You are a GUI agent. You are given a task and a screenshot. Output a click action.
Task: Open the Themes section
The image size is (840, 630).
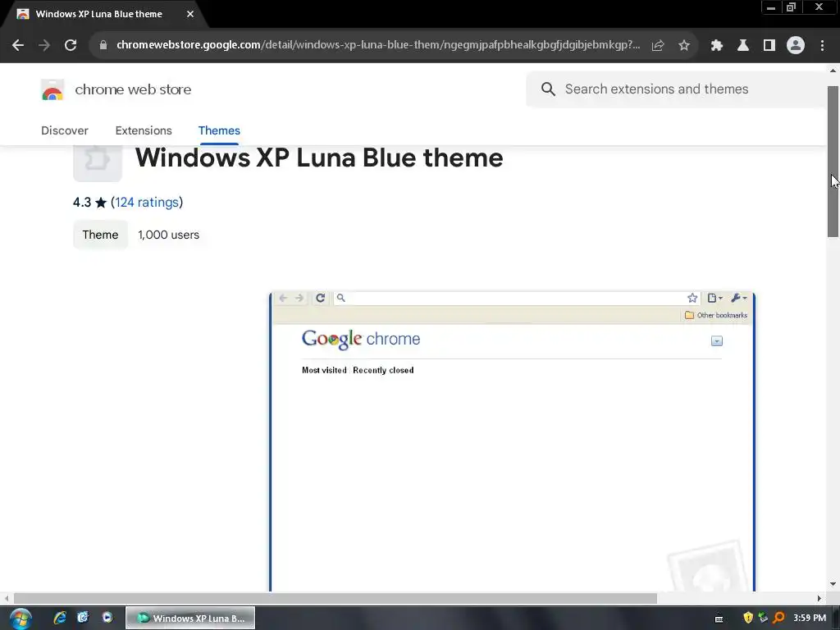pyautogui.click(x=219, y=130)
